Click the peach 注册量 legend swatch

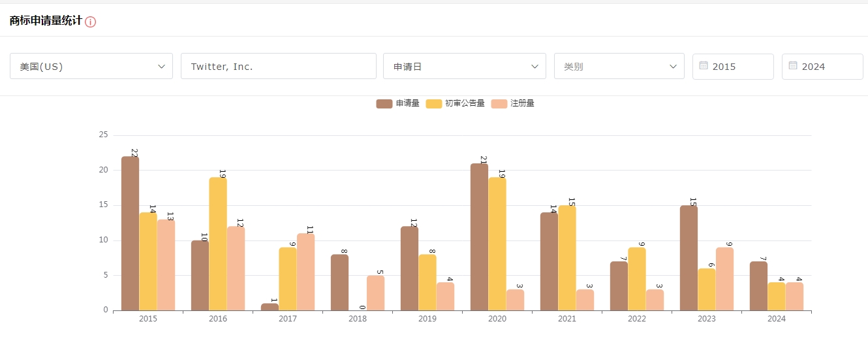click(499, 103)
